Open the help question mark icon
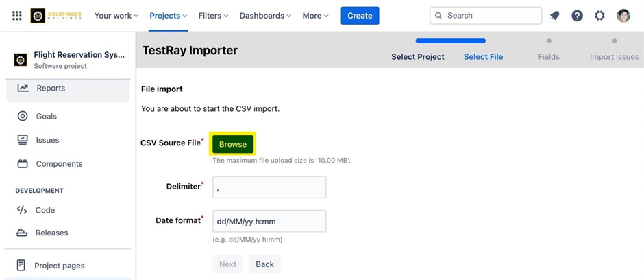 tap(578, 16)
